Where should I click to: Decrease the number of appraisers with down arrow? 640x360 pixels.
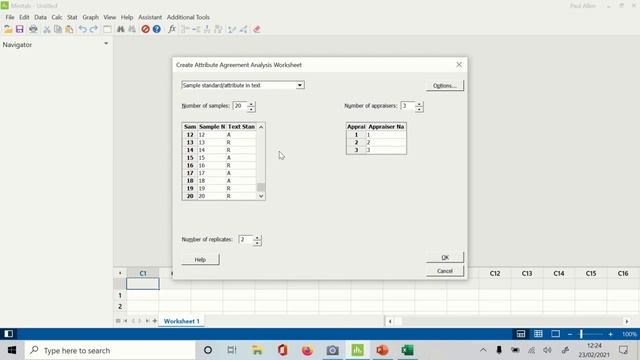419,109
